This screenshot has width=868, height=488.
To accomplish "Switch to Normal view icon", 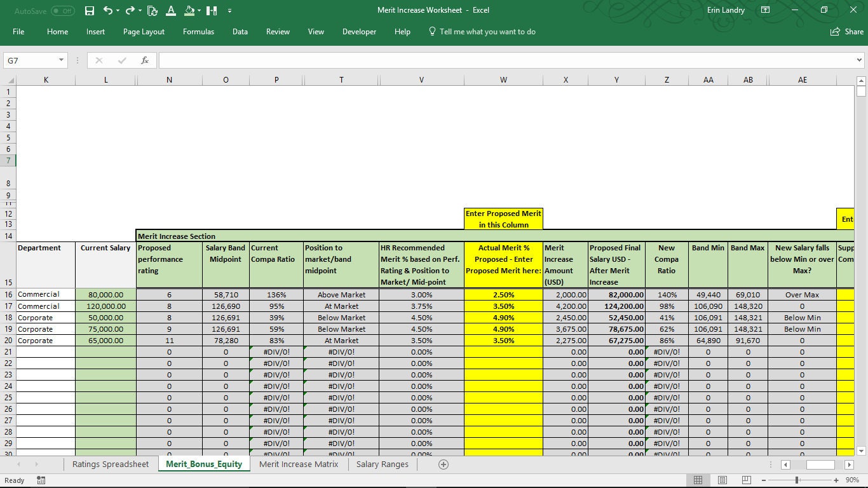I will [698, 480].
